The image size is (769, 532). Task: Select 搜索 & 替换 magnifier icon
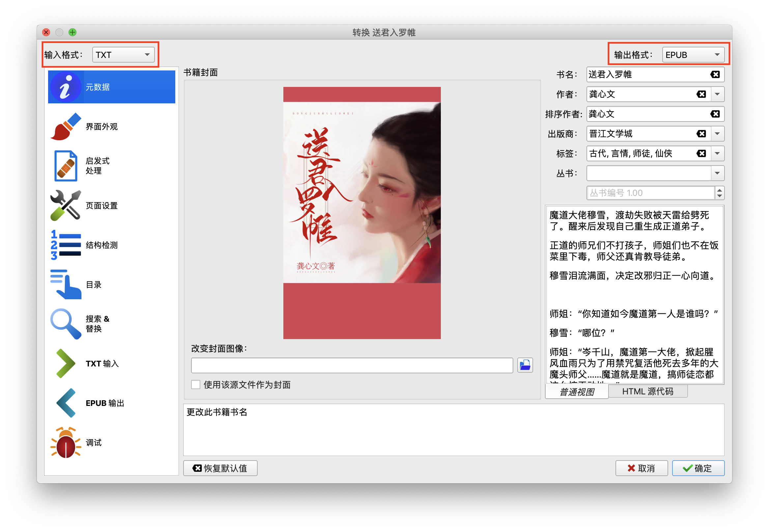66,324
